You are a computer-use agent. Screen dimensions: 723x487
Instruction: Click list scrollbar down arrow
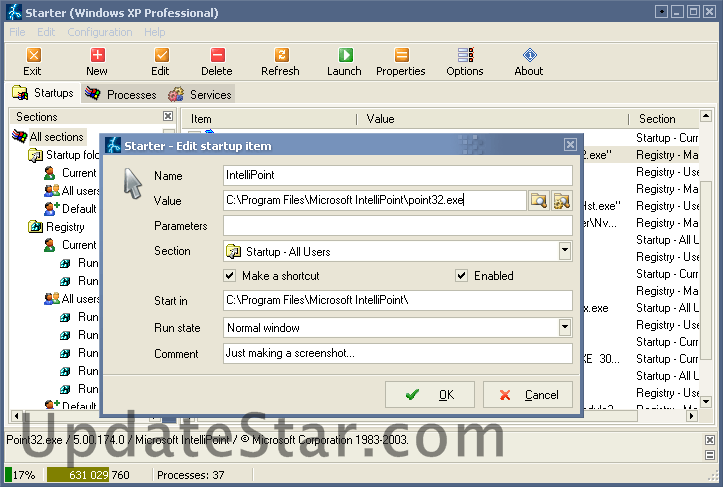pyautogui.click(x=705, y=402)
